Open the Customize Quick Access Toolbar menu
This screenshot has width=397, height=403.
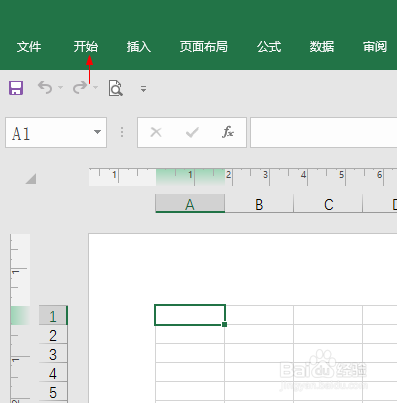point(143,89)
